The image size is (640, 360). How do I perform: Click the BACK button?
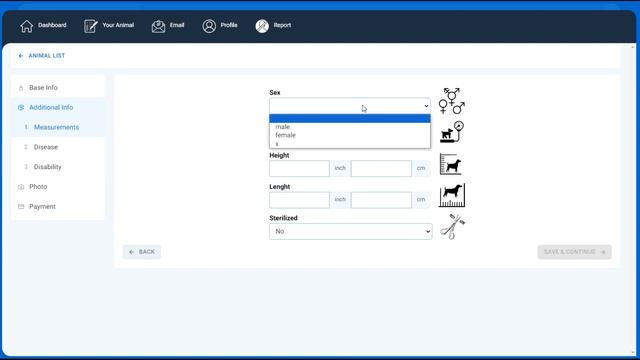(x=142, y=252)
